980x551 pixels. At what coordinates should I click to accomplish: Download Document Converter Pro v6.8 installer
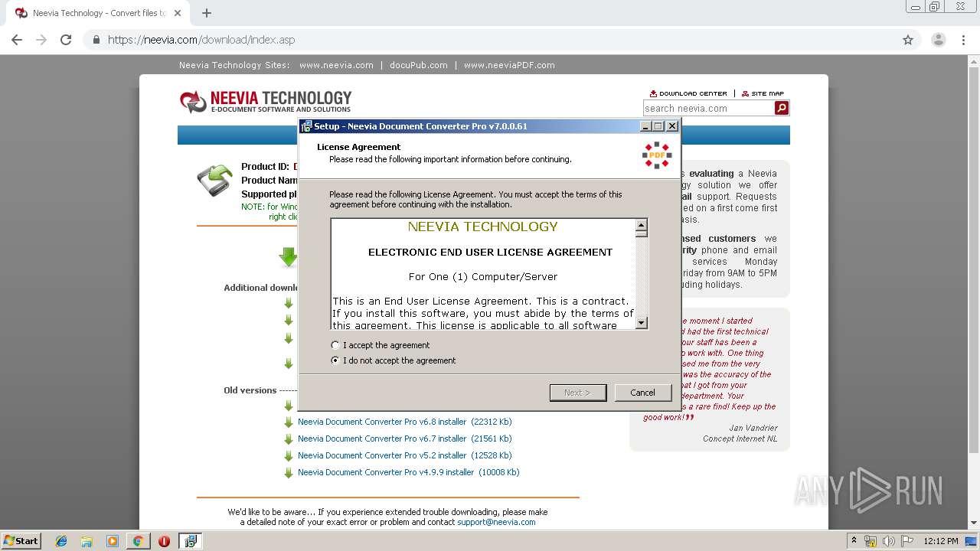(x=405, y=422)
